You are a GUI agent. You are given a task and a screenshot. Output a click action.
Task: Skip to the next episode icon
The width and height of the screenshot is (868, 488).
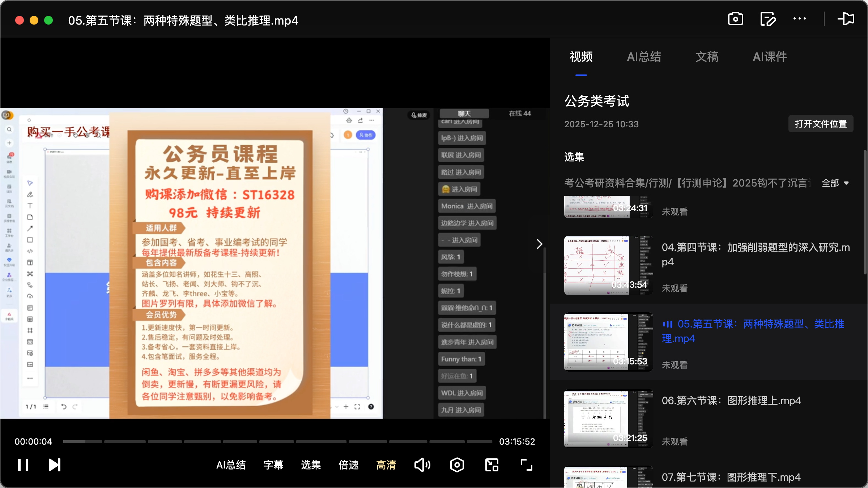point(54,465)
